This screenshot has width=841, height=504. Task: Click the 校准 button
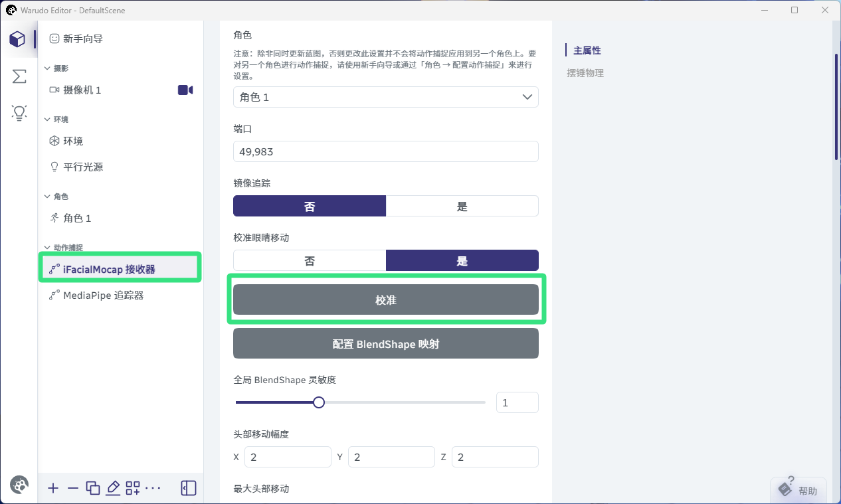(x=385, y=300)
